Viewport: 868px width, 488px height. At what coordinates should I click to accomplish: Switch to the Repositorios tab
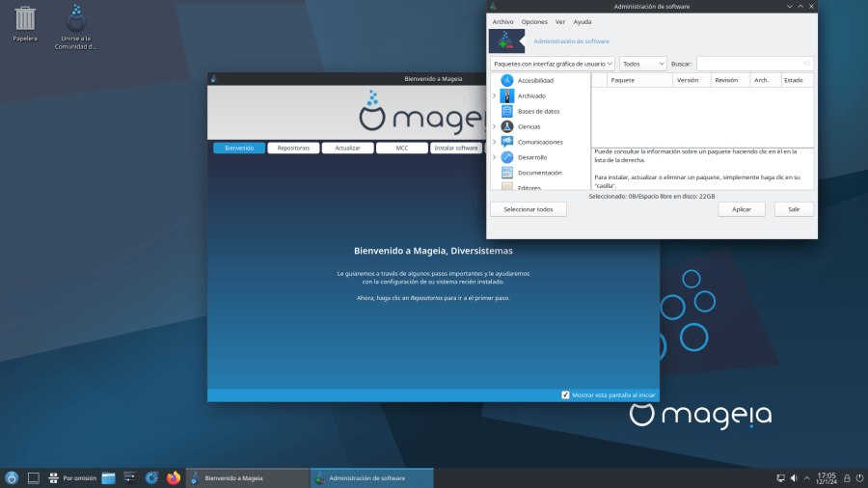tap(293, 149)
